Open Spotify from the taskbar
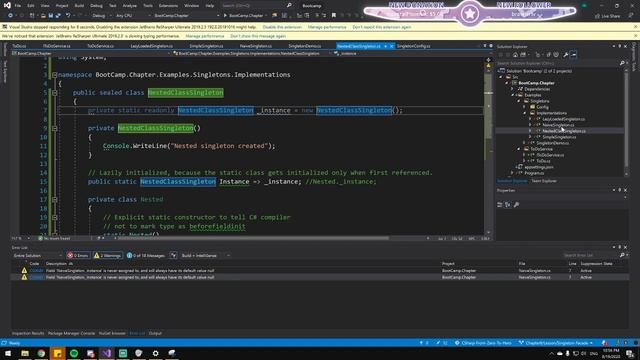640x360 pixels. [74, 353]
